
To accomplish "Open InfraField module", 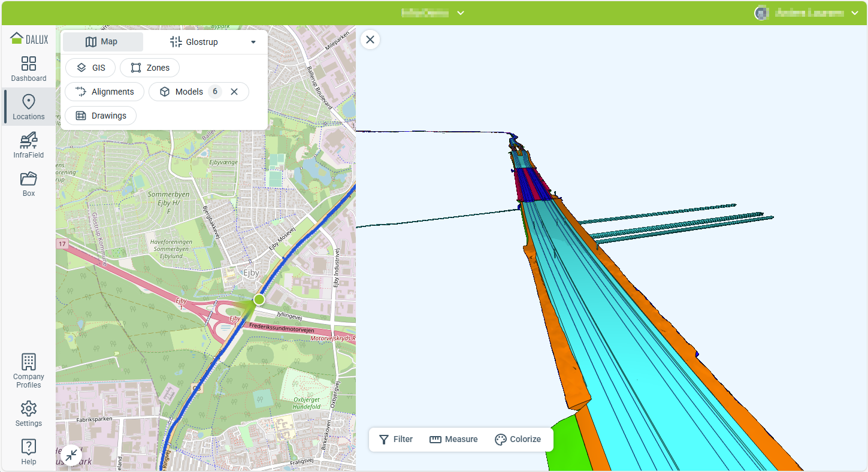I will click(28, 146).
